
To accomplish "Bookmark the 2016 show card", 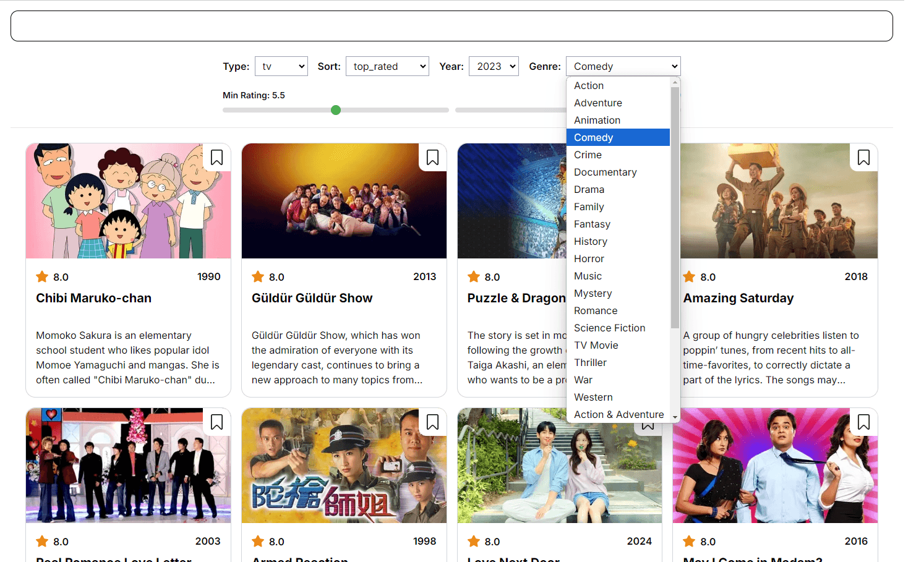I will [863, 422].
